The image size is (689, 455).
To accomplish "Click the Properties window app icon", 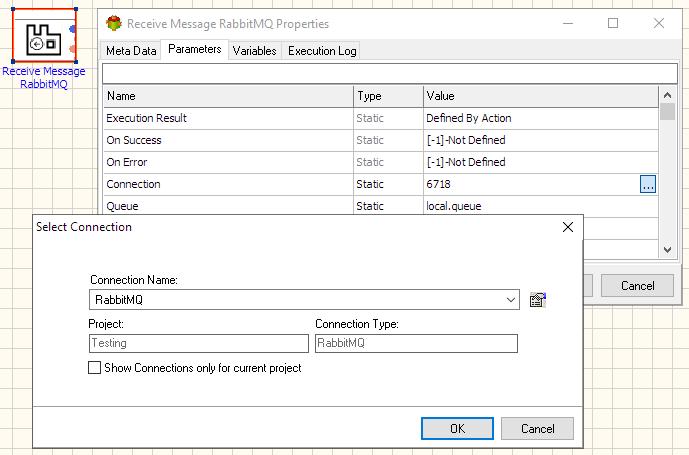I will 114,23.
